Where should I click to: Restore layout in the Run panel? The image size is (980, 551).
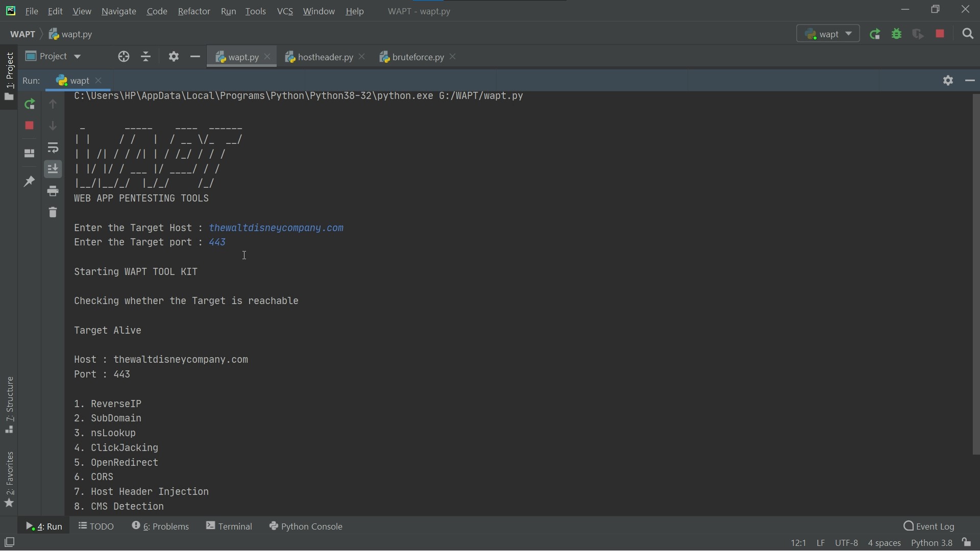(30, 154)
